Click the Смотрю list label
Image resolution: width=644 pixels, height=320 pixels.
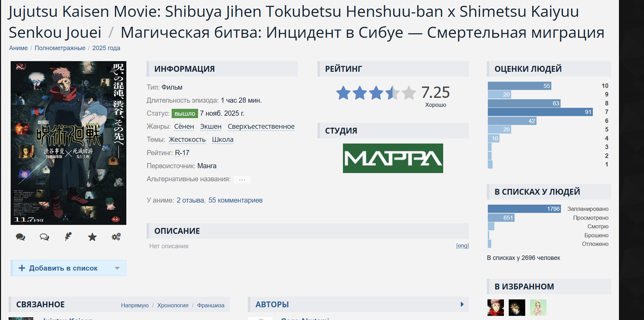point(598,227)
